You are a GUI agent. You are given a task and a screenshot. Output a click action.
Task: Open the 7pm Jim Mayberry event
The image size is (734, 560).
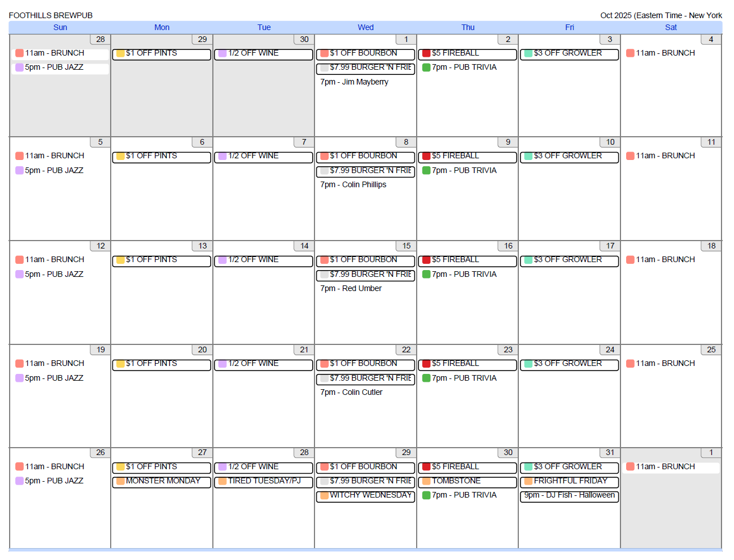354,82
